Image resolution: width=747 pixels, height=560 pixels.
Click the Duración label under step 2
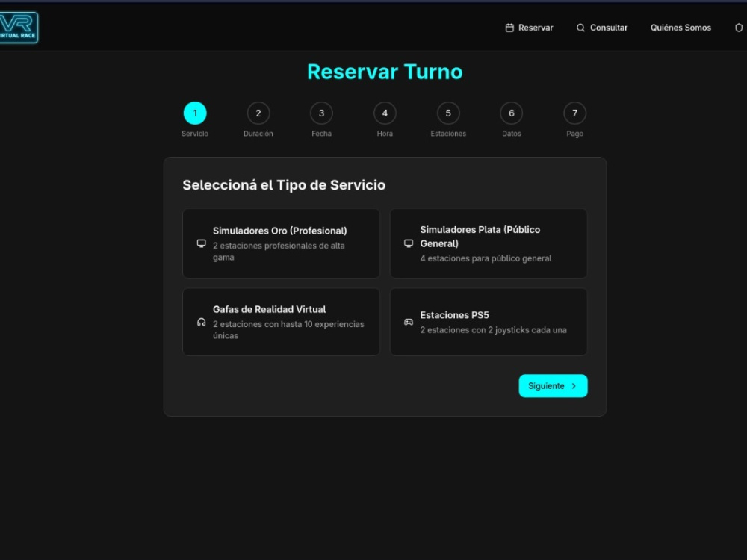[x=258, y=134]
